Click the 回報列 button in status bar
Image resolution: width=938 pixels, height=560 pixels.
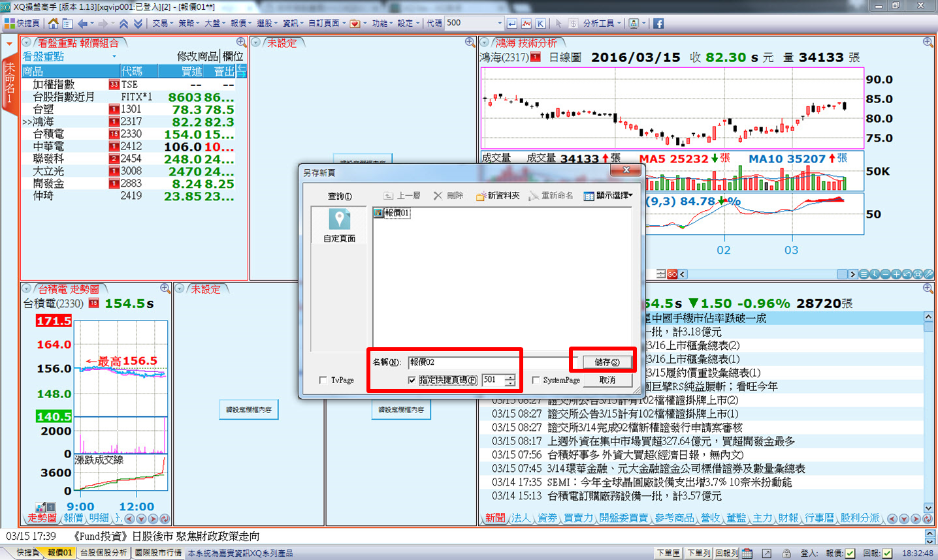(727, 553)
